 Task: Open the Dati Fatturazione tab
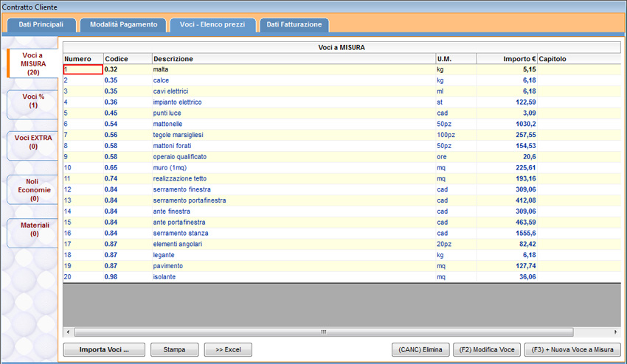(x=294, y=24)
